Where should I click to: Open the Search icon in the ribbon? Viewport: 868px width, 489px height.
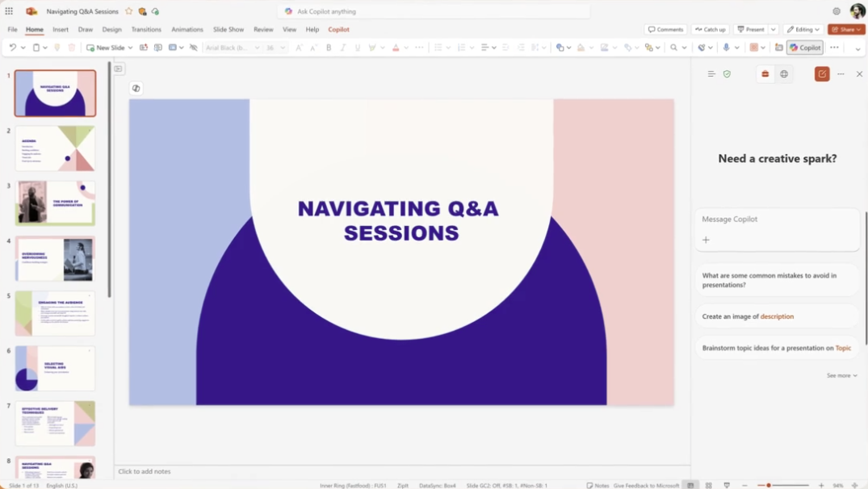[x=675, y=48]
